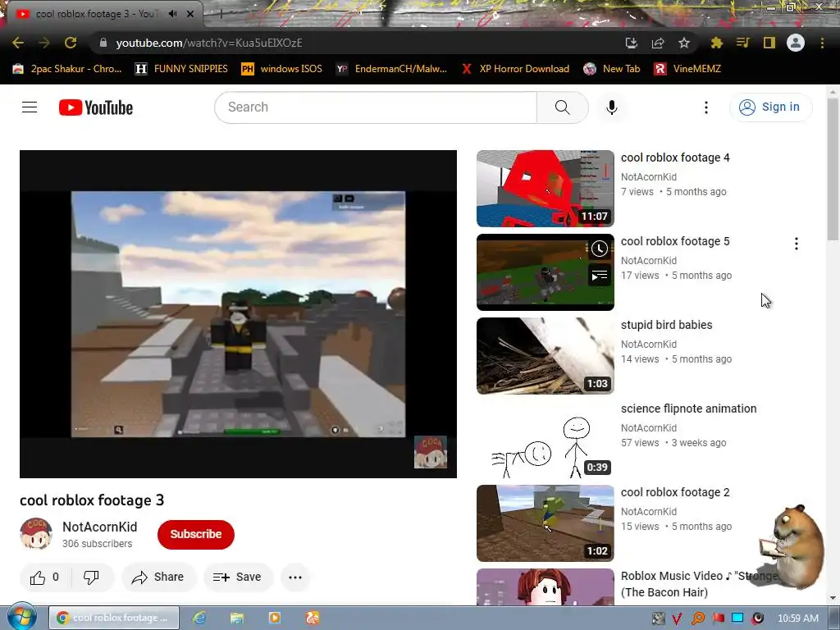Bookmark this page with the star icon

[684, 43]
